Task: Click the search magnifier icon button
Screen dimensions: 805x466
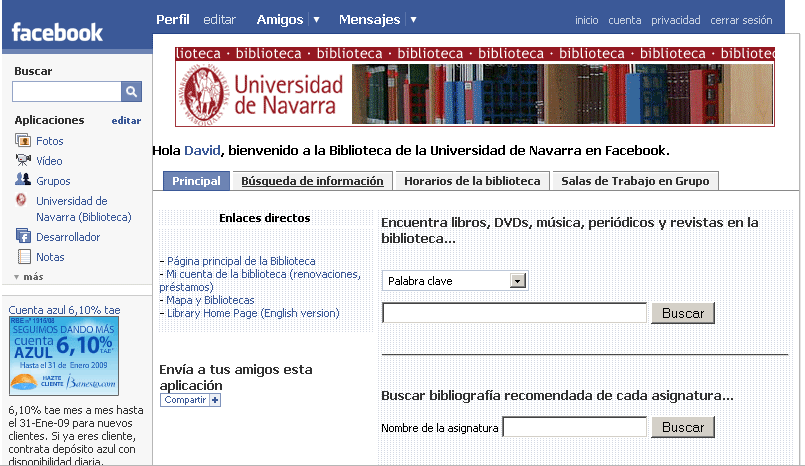Action: tap(131, 92)
